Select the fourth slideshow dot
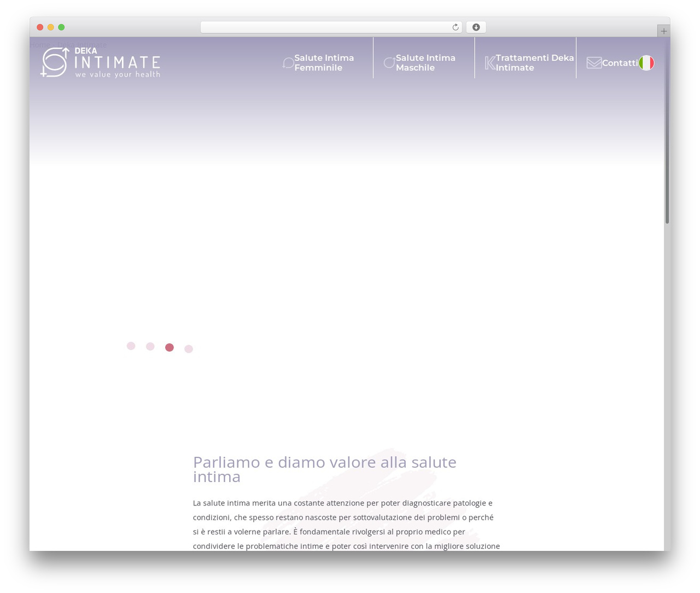The image size is (700, 593). 189,349
